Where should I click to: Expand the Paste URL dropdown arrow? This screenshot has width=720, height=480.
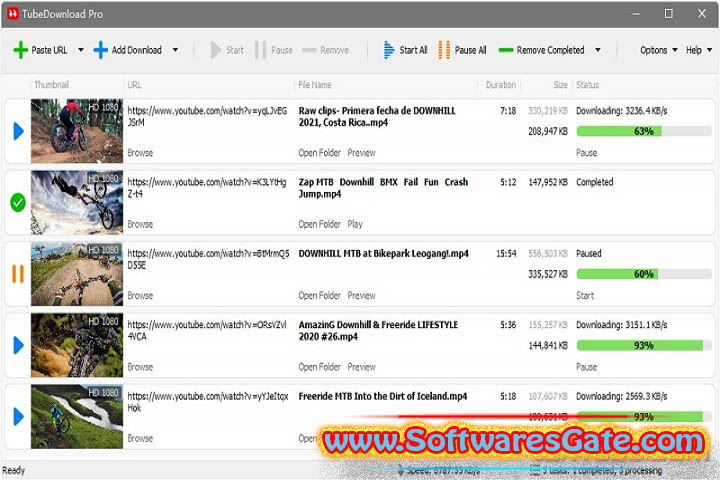point(81,50)
